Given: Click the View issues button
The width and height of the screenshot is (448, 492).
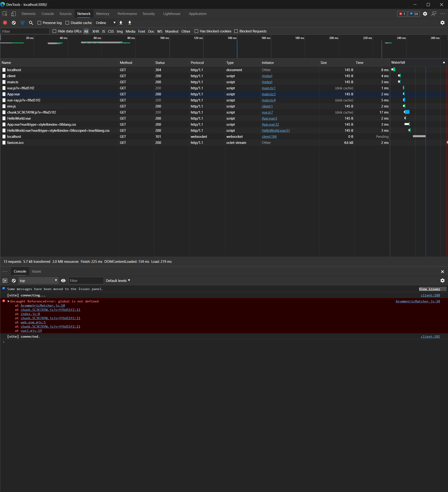Looking at the screenshot, I should 429,289.
